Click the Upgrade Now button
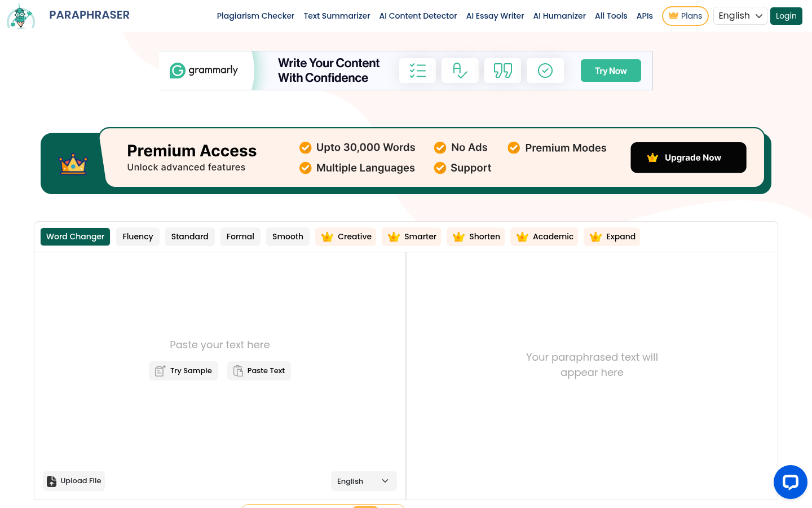Image resolution: width=812 pixels, height=508 pixels. (x=689, y=157)
